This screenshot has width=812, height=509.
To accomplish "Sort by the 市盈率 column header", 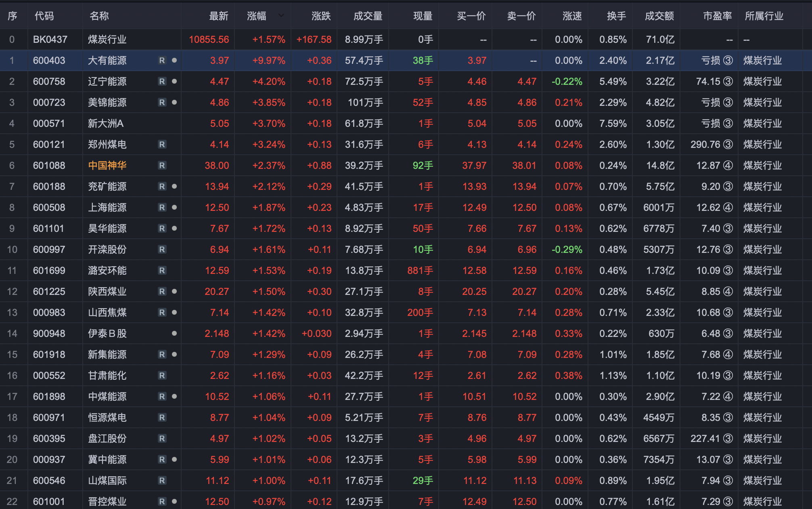I will tap(717, 16).
